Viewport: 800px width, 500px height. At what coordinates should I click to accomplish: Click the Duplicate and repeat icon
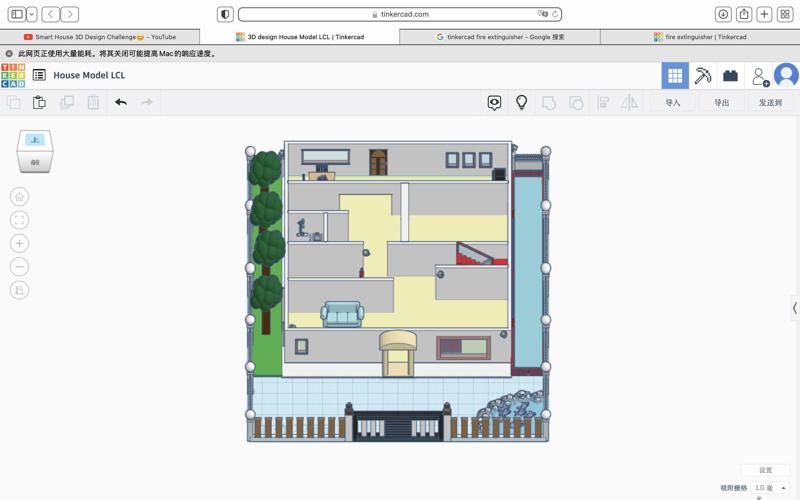click(x=66, y=103)
